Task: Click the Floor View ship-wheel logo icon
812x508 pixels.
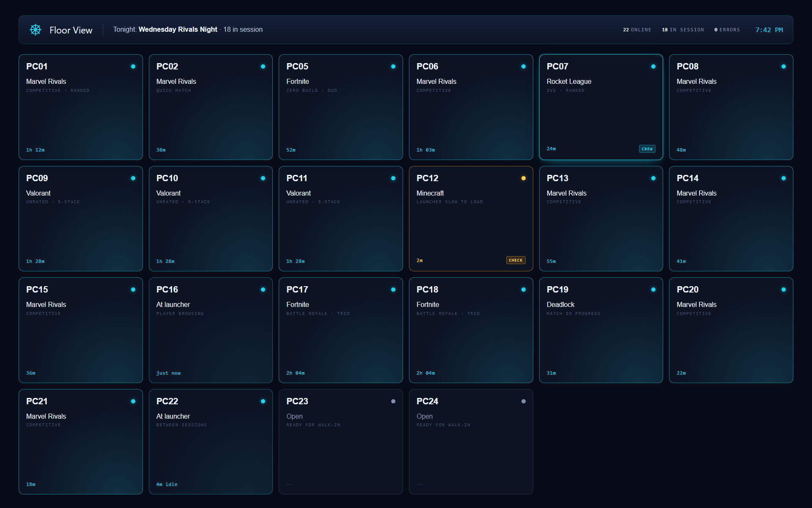Action: (36, 30)
